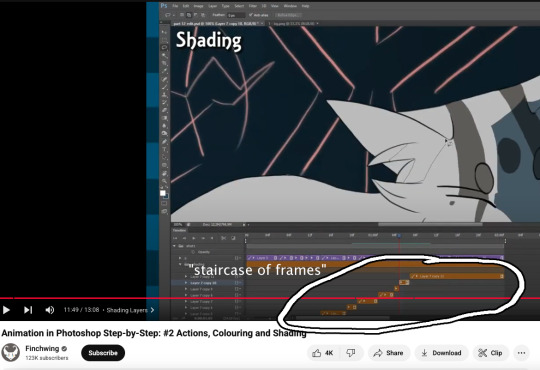The image size is (540, 370).
Task: Open the Photoshop Window menu
Action: click(290, 6)
